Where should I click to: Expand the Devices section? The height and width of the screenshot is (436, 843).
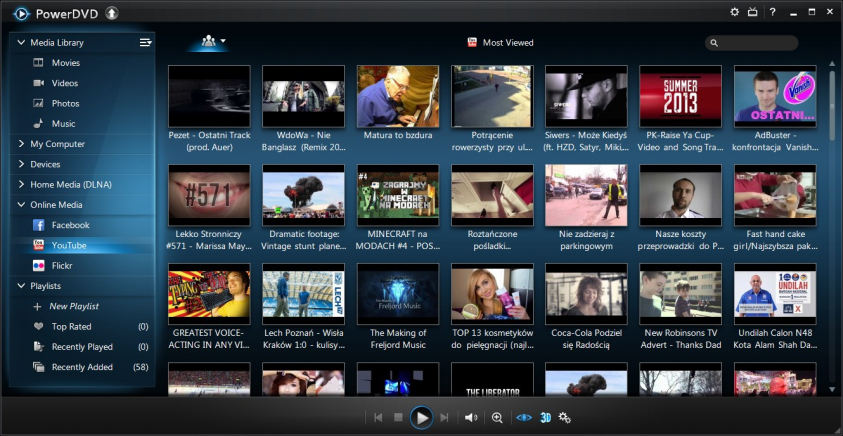pos(22,165)
